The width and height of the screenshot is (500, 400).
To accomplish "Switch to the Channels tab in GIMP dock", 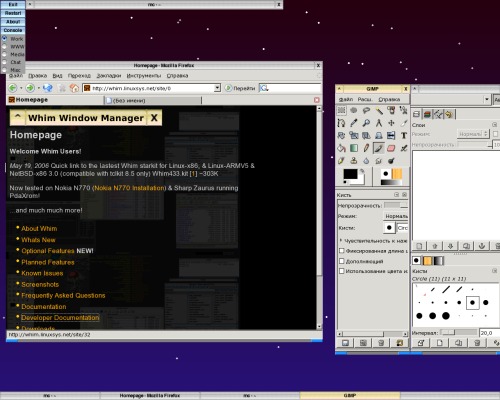I will [x=427, y=114].
